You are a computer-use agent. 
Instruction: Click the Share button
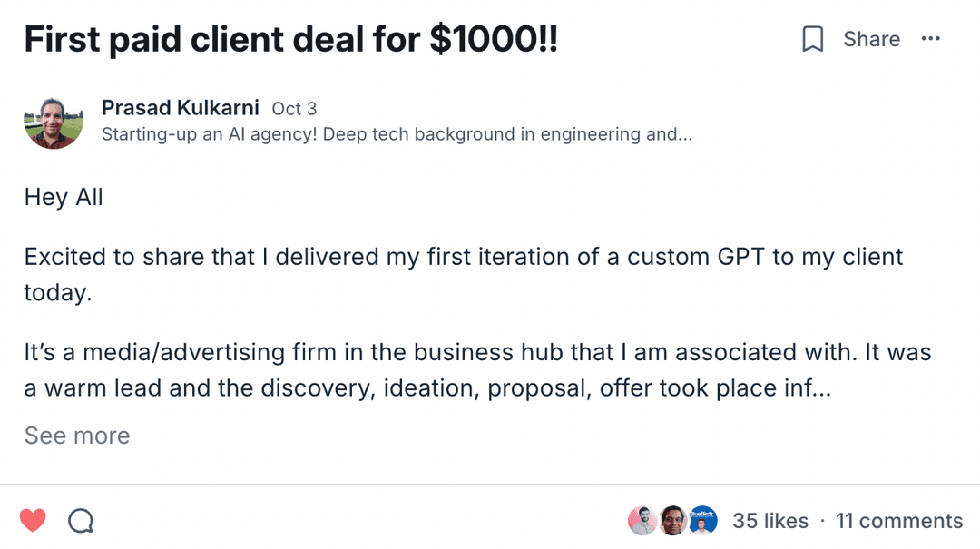point(871,39)
